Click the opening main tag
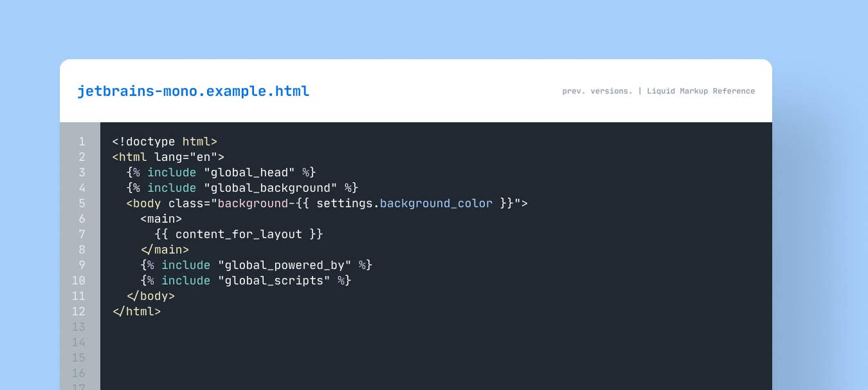 pos(161,219)
